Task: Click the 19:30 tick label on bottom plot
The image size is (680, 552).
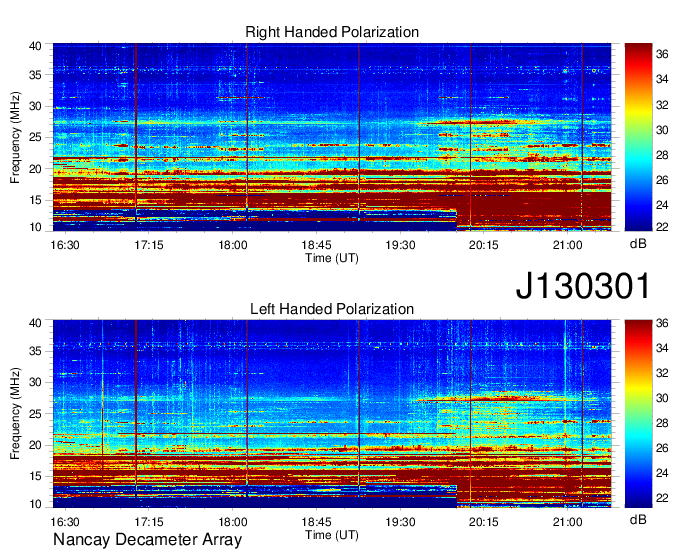Action: click(400, 522)
